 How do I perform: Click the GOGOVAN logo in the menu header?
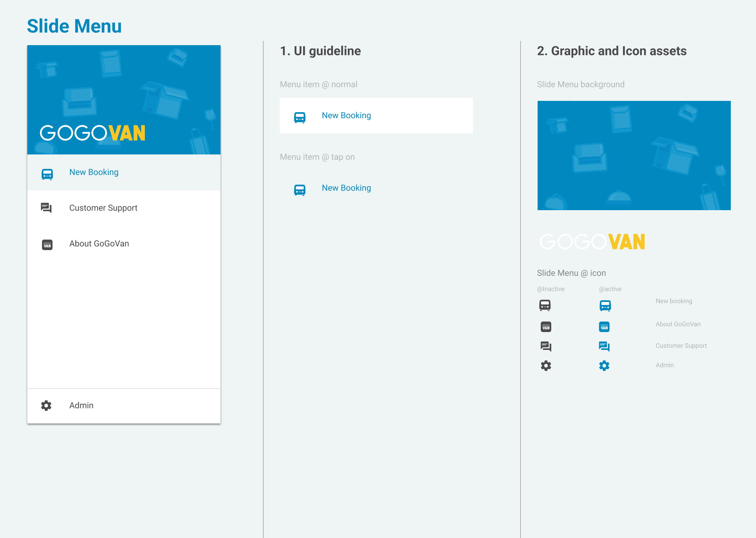93,133
